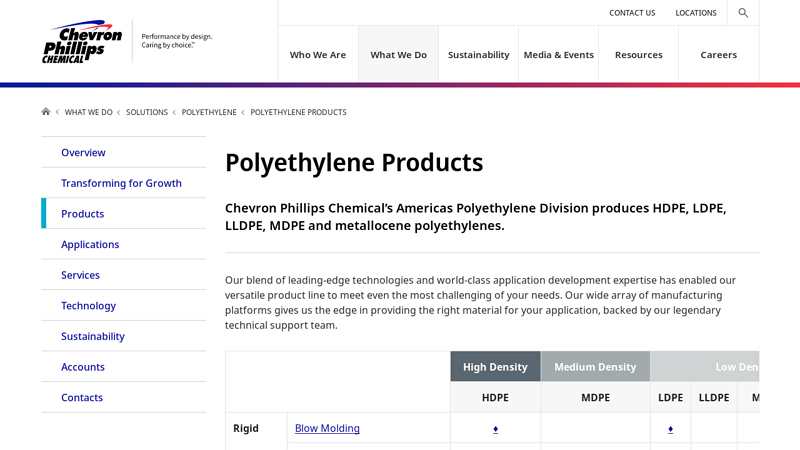Click POLYETHYLENE PRODUCTS breadcrumb
This screenshot has width=800, height=450.
tap(298, 112)
